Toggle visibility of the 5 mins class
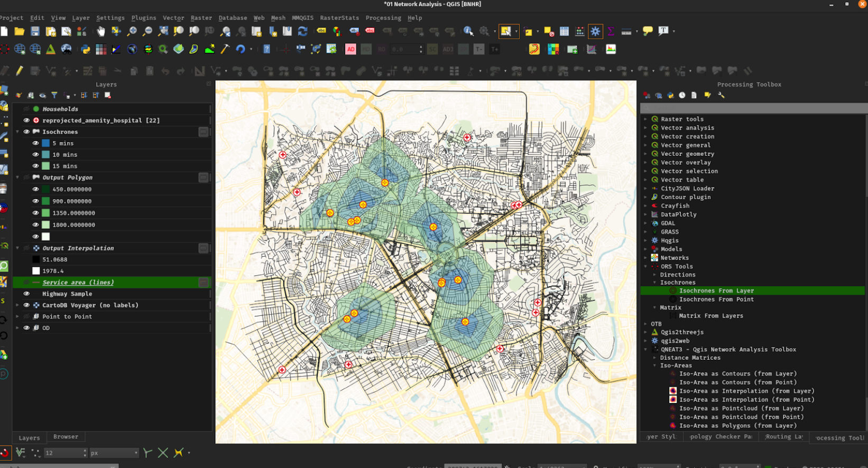The width and height of the screenshot is (868, 468). click(x=35, y=143)
